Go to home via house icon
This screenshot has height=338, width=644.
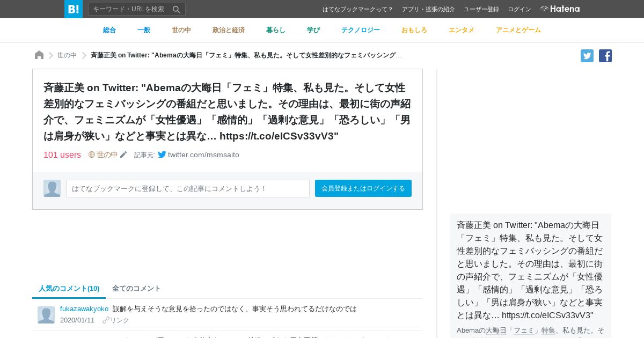39,55
